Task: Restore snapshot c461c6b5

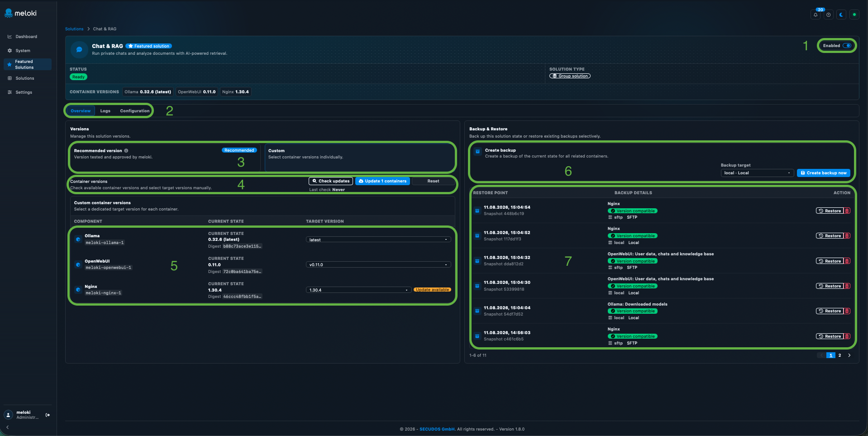Action: tap(830, 336)
